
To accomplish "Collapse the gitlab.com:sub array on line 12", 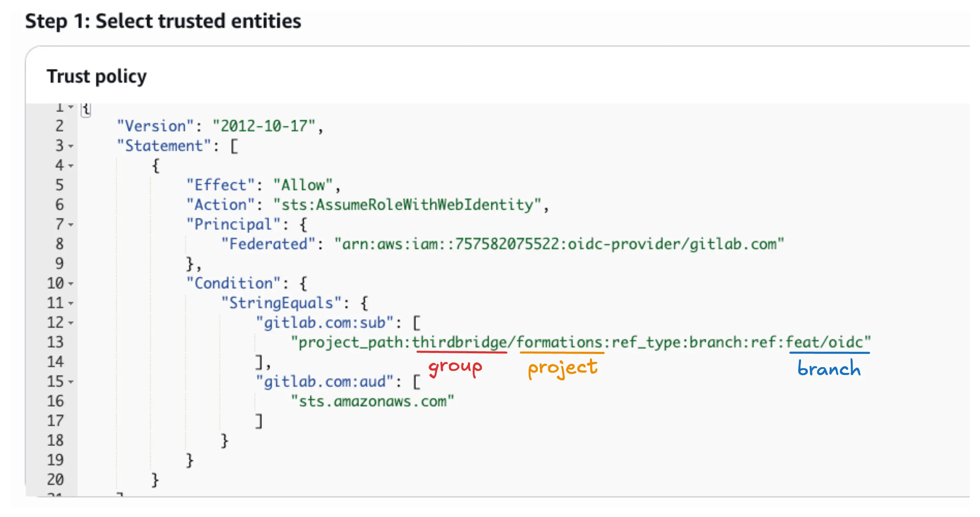I will click(x=71, y=323).
